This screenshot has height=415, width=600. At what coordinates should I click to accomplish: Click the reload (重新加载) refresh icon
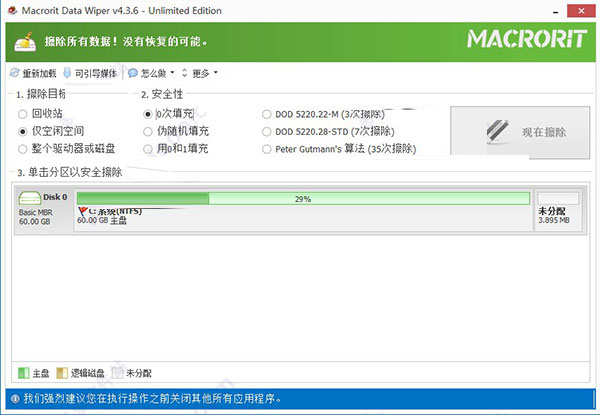[15, 73]
